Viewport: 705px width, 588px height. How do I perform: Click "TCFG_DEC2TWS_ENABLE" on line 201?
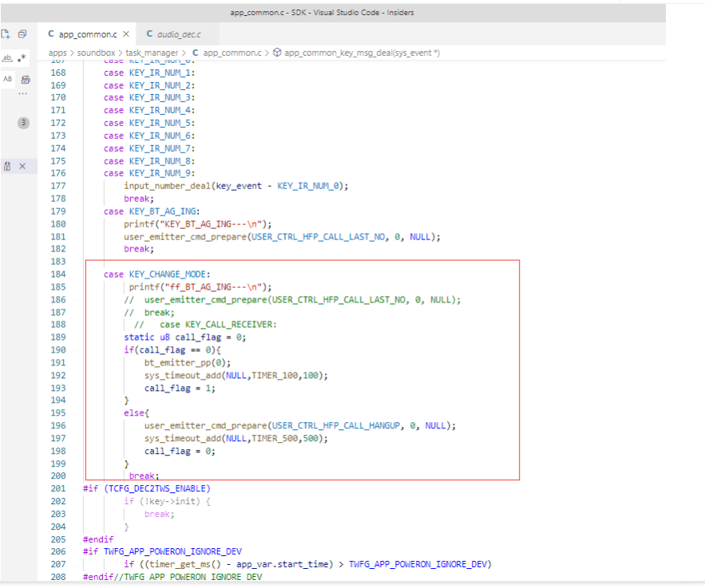157,489
